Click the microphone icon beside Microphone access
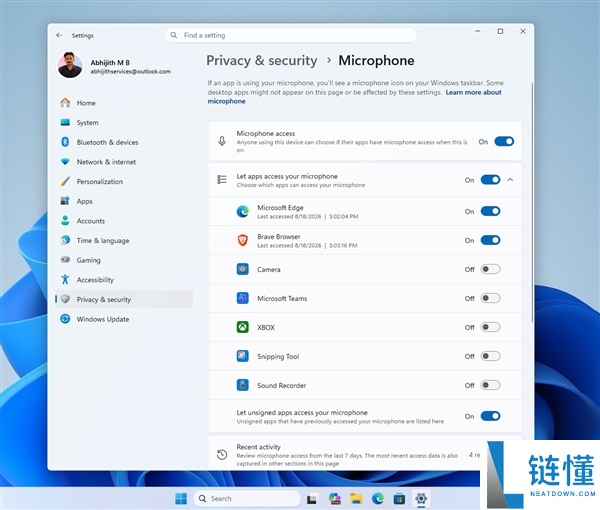Screen dimensions: 600x510 (222, 141)
